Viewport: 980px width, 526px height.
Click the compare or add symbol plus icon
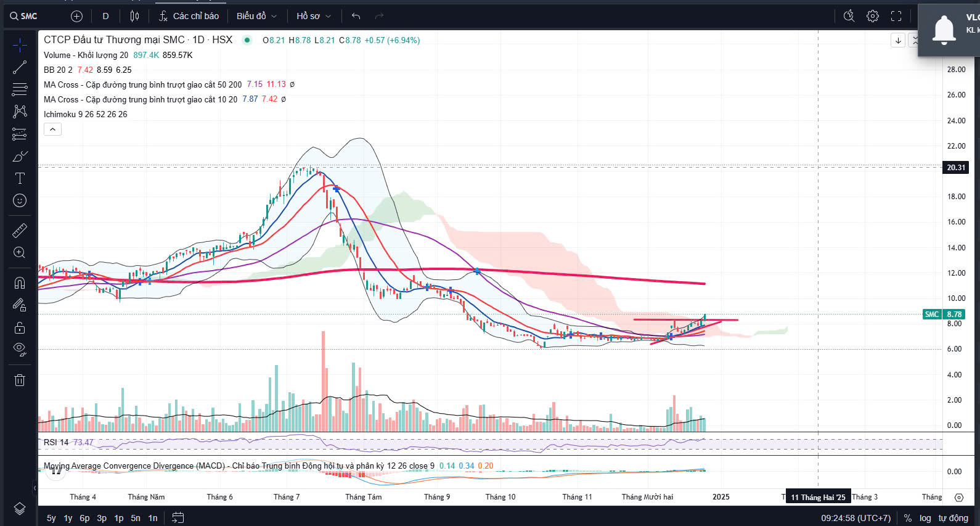76,16
